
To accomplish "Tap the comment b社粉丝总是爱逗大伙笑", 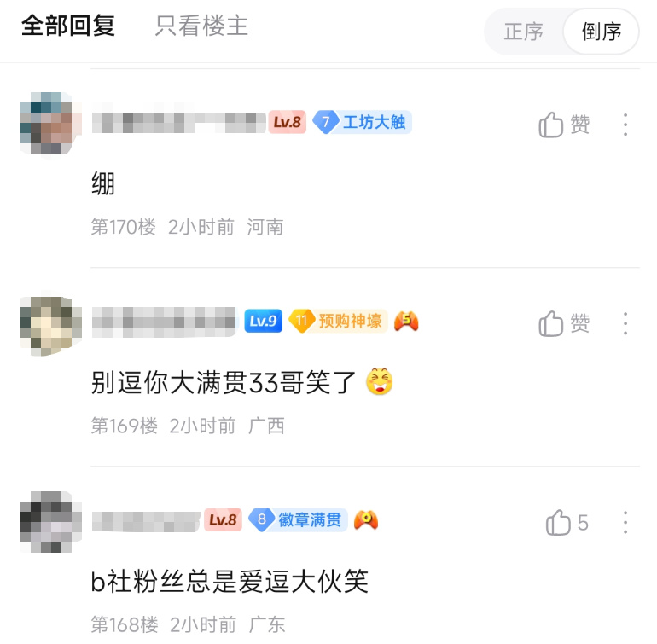I will click(x=230, y=582).
